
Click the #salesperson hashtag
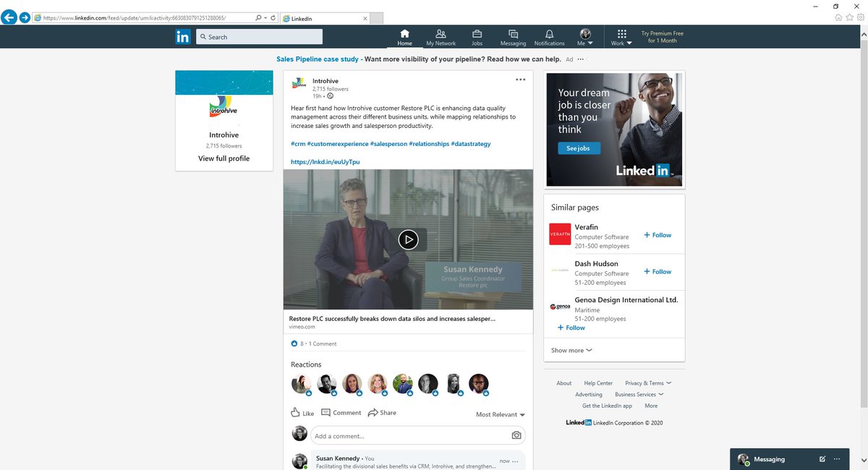tap(388, 144)
